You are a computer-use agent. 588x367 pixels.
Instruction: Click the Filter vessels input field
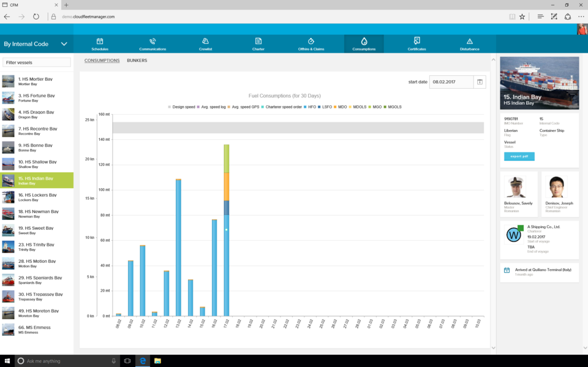coord(37,62)
